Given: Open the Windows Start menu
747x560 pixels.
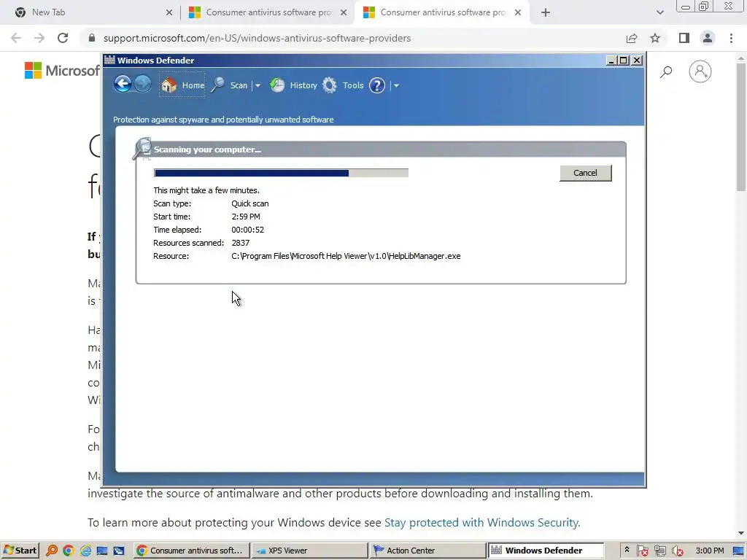Looking at the screenshot, I should pos(20,551).
